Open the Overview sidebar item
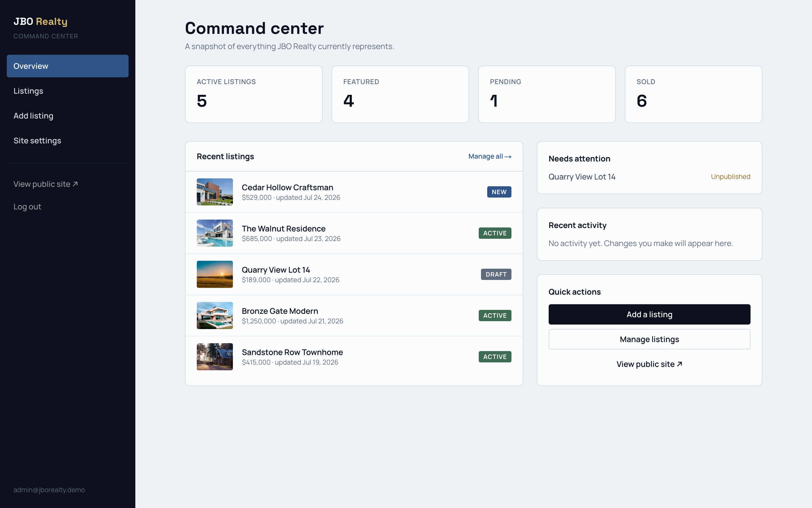This screenshot has height=508, width=812. [x=67, y=66]
